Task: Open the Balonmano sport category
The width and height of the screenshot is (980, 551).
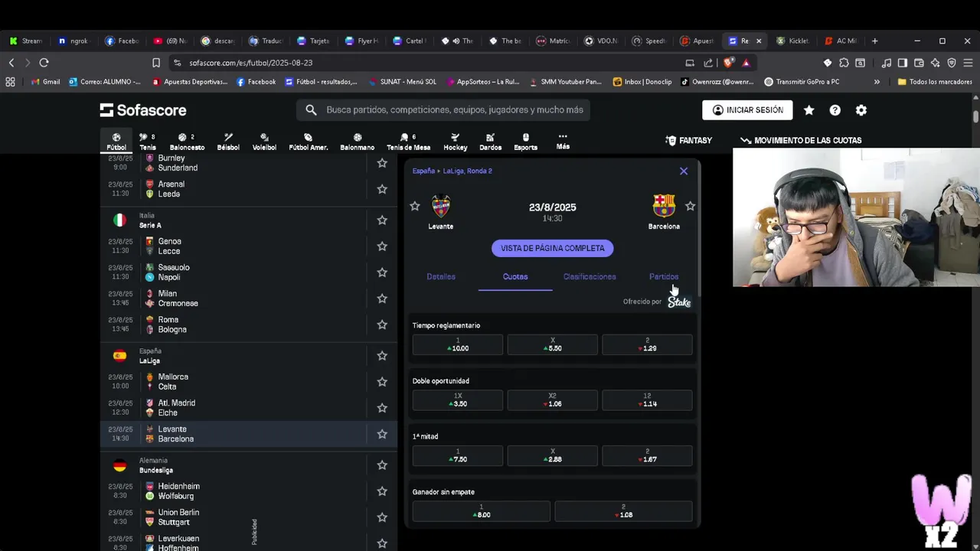Action: pos(357,142)
